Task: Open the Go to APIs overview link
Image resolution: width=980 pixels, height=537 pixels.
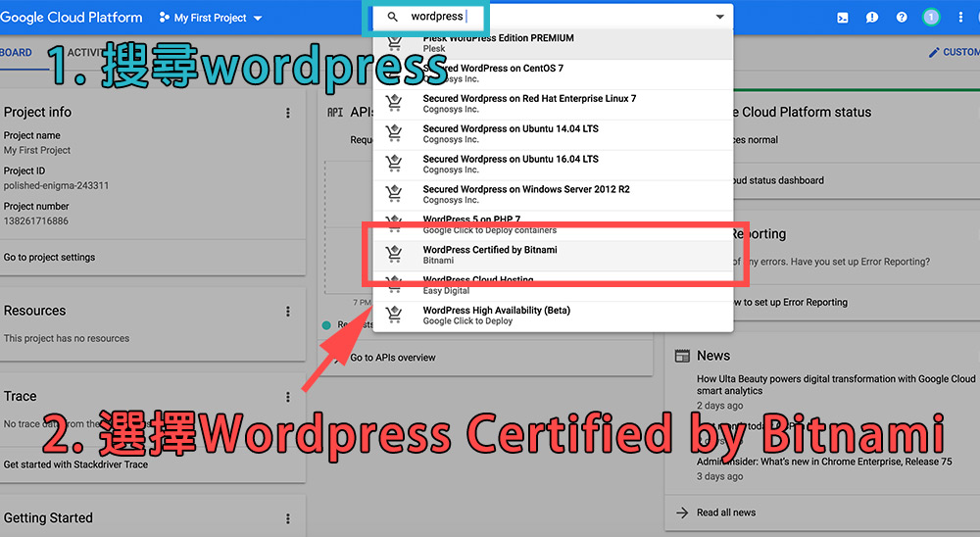Action: coord(393,358)
